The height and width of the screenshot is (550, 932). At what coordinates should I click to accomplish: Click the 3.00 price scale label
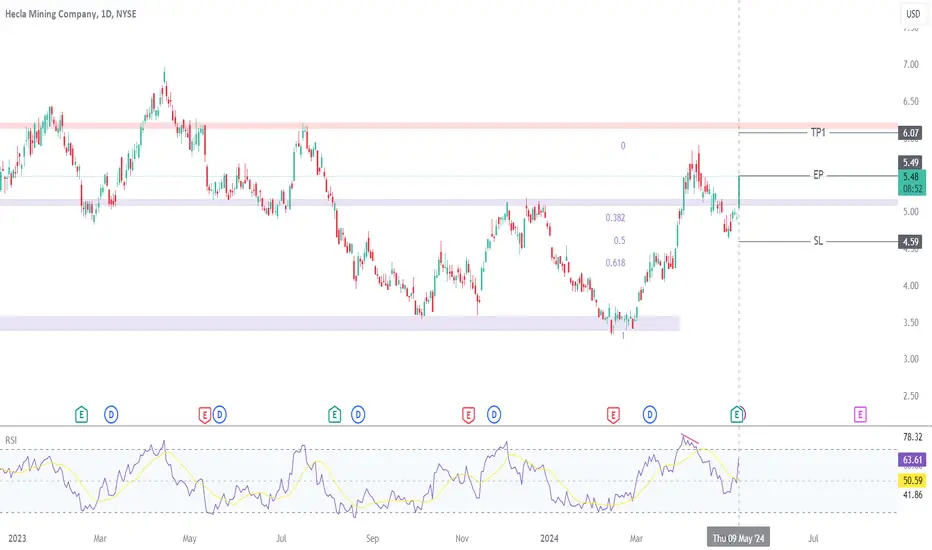pos(911,359)
